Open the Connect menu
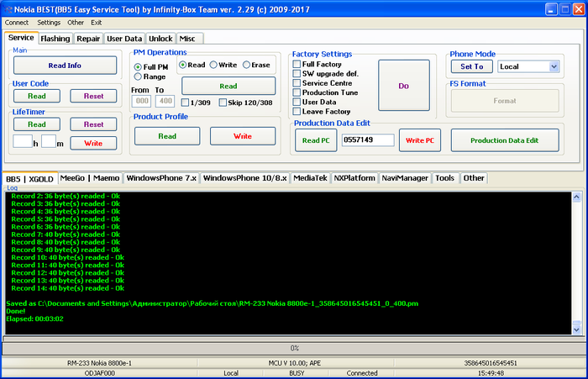The height and width of the screenshot is (379, 588). pos(16,23)
